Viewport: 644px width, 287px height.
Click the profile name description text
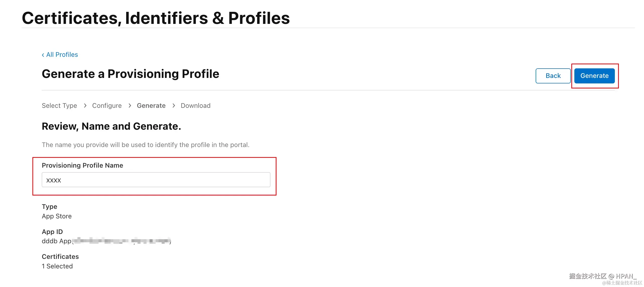146,145
